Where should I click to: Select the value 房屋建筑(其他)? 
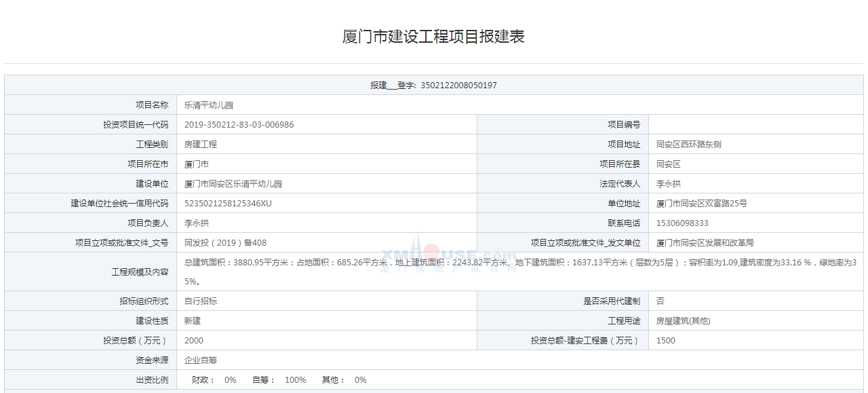(684, 321)
